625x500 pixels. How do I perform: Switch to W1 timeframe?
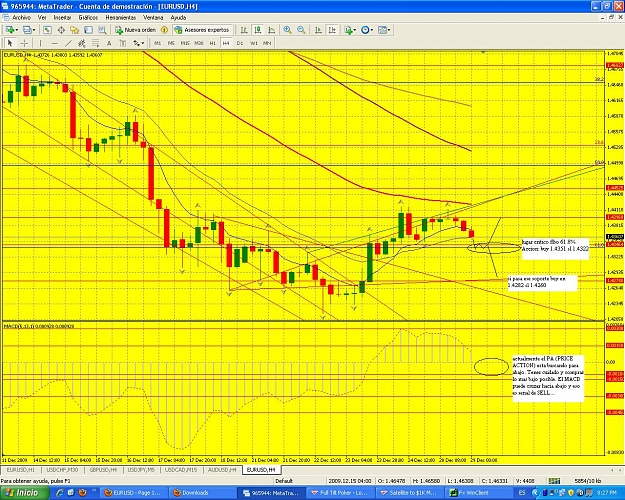click(x=254, y=43)
